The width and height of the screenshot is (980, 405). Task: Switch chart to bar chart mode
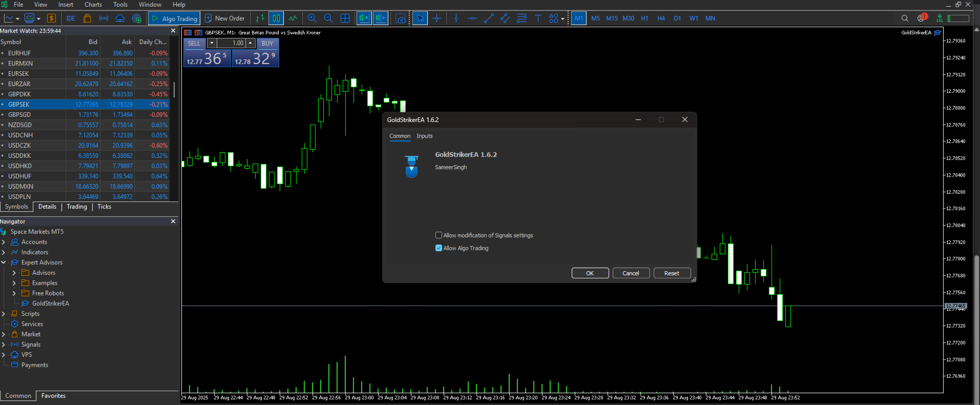coord(260,18)
